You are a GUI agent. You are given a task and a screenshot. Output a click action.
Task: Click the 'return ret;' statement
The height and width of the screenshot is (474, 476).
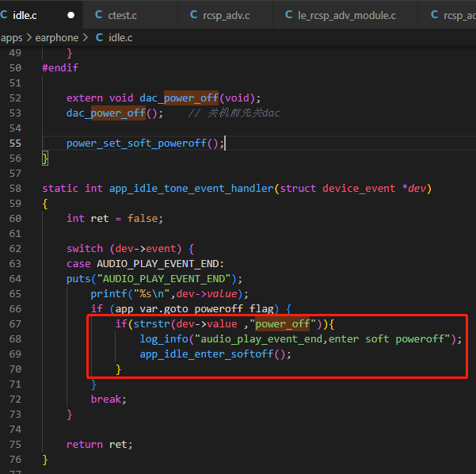point(100,444)
